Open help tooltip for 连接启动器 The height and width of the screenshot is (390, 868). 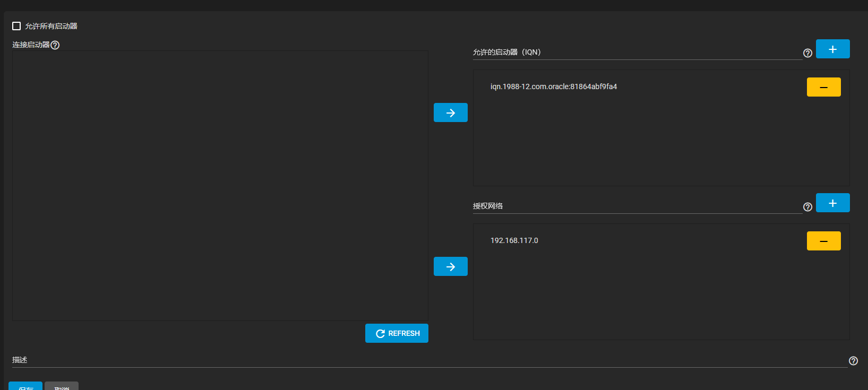pyautogui.click(x=55, y=45)
